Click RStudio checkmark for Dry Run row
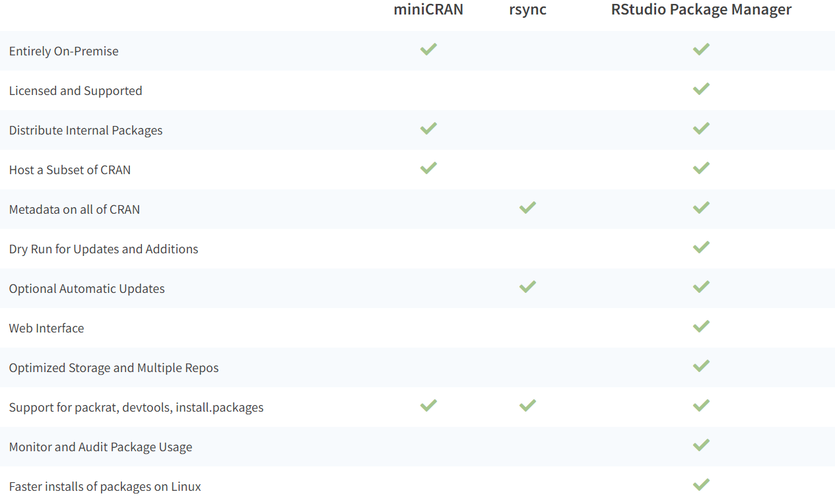835x504 pixels. click(701, 247)
